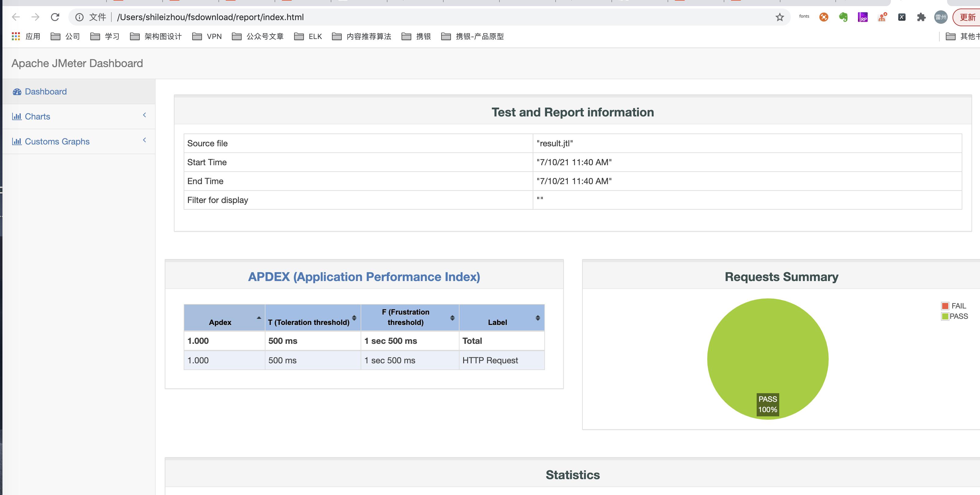Click the Requests Summary heading
Screen dimensions: 980x495
tap(781, 277)
